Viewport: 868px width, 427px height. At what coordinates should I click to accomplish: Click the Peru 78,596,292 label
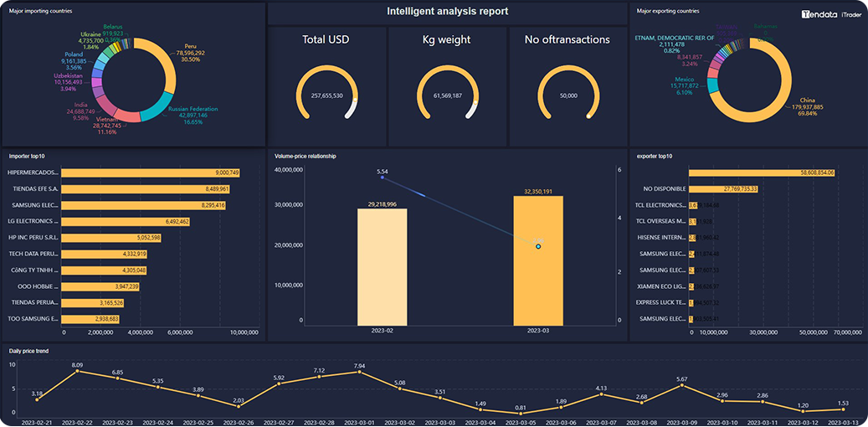[x=191, y=53]
